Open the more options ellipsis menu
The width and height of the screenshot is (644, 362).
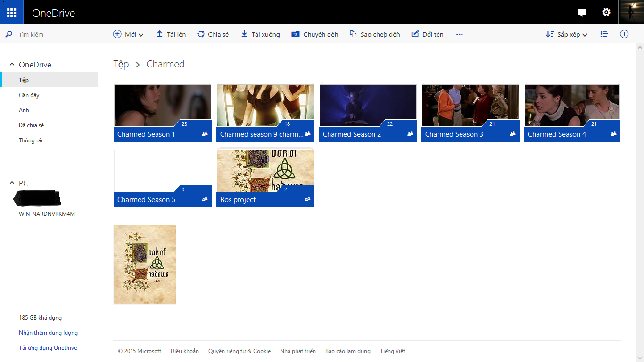pyautogui.click(x=460, y=34)
